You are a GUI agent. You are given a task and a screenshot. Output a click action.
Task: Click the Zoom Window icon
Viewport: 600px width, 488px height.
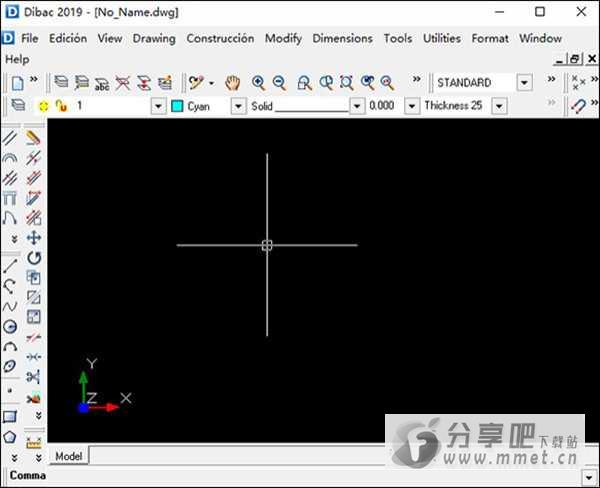pyautogui.click(x=305, y=83)
